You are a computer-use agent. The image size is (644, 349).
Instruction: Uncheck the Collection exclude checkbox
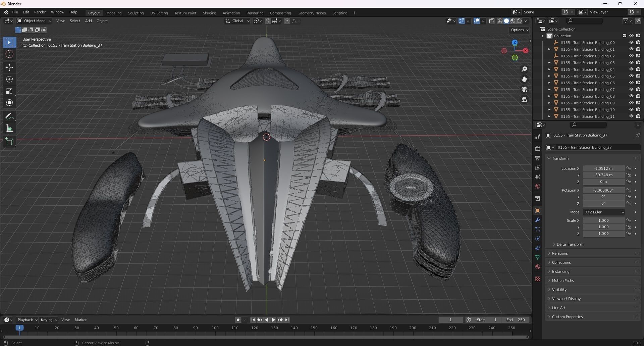625,36
